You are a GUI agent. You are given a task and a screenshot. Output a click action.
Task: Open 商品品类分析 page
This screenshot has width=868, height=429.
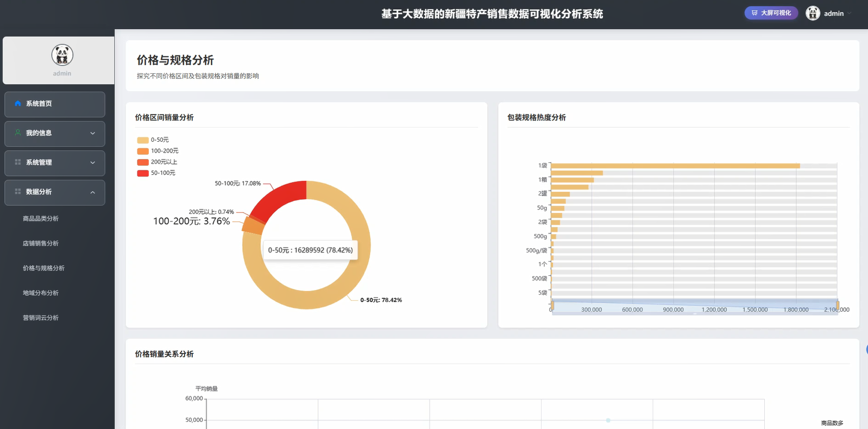[41, 218]
